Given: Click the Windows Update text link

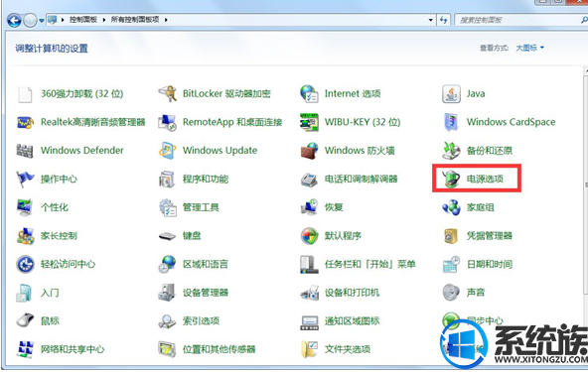Looking at the screenshot, I should click(x=220, y=151).
